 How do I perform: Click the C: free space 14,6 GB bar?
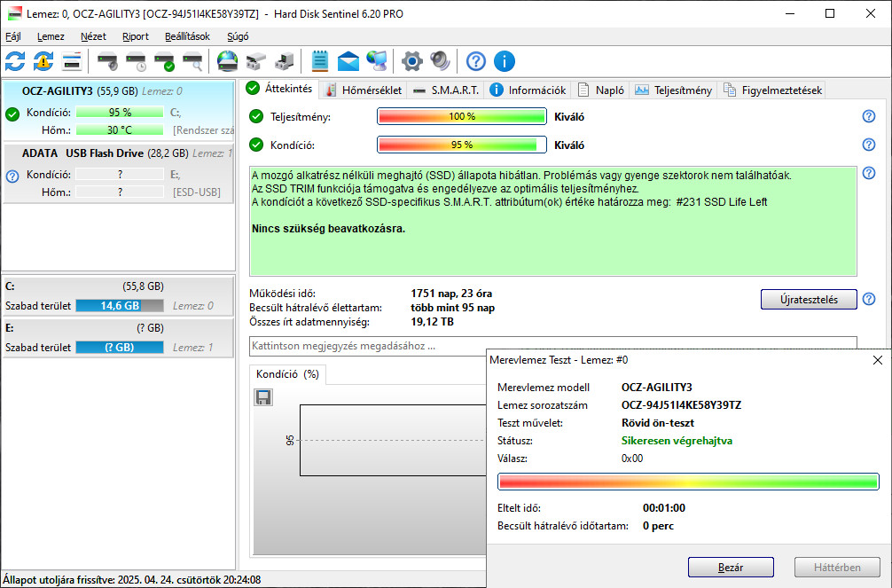[x=120, y=306]
